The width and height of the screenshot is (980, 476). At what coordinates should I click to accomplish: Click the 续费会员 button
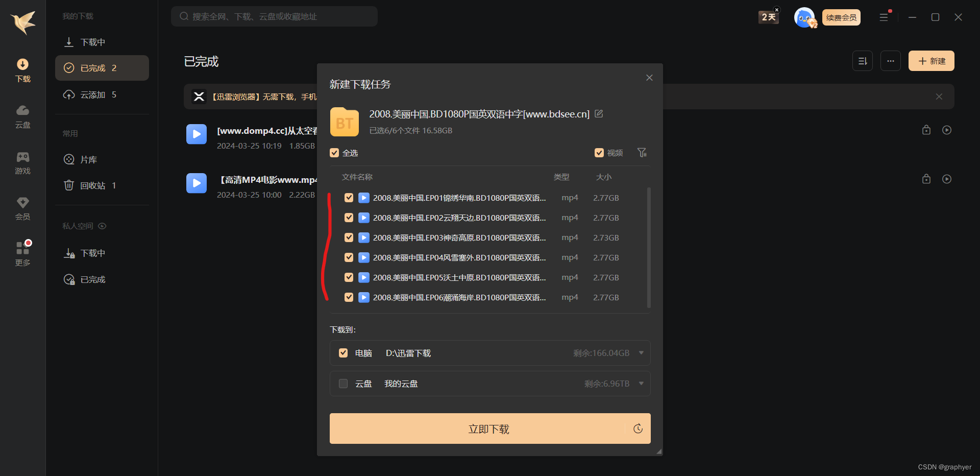841,17
